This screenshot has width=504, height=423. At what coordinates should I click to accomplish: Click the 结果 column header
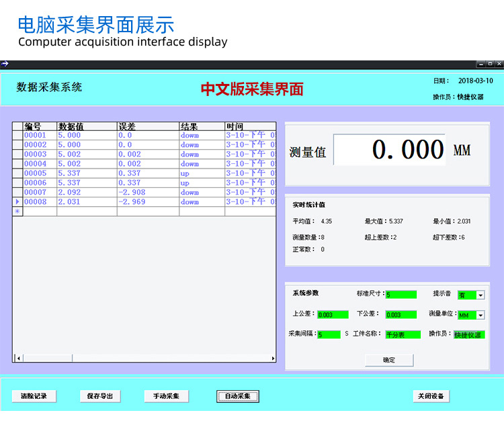(201, 126)
